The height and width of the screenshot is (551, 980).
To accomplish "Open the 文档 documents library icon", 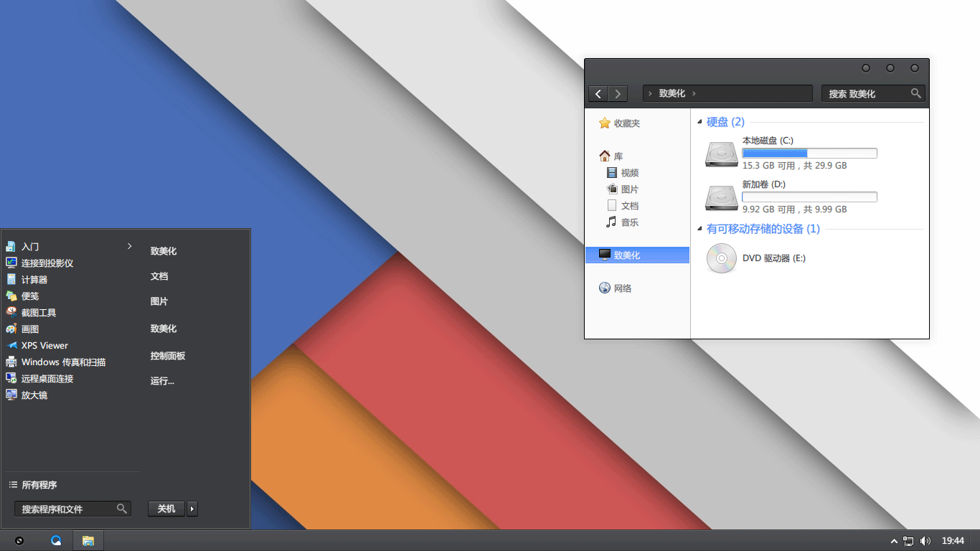I will coord(612,206).
